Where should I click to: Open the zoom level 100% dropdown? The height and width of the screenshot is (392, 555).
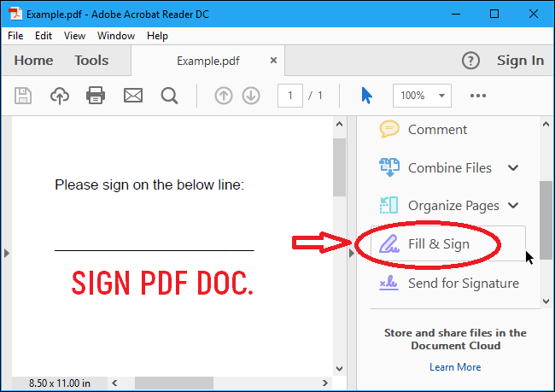tap(422, 96)
